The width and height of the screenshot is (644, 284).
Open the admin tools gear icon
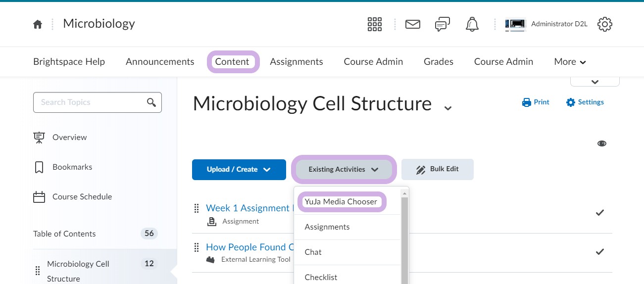coord(604,24)
